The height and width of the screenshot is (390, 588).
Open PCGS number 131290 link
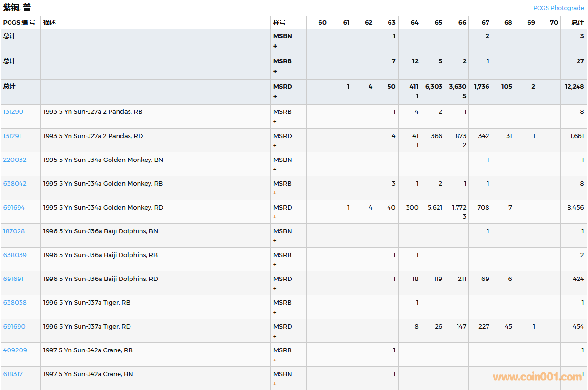point(13,112)
